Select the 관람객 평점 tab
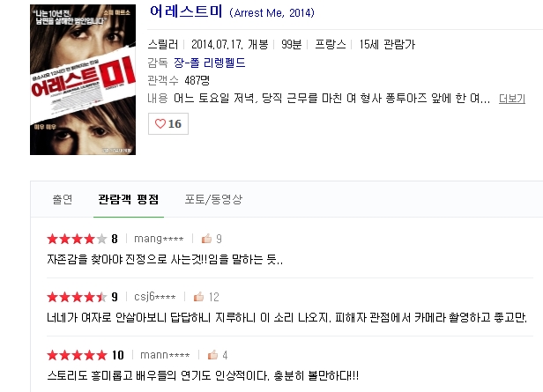The height and width of the screenshot is (392, 543). click(x=129, y=199)
